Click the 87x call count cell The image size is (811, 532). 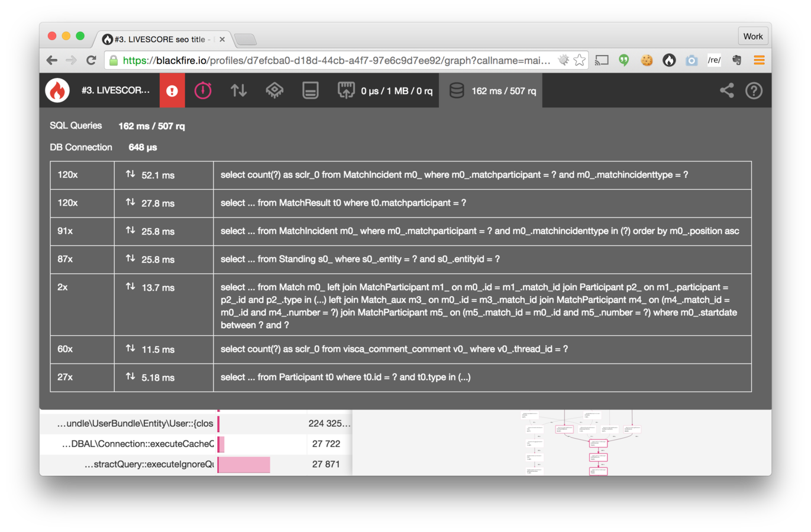click(x=82, y=259)
